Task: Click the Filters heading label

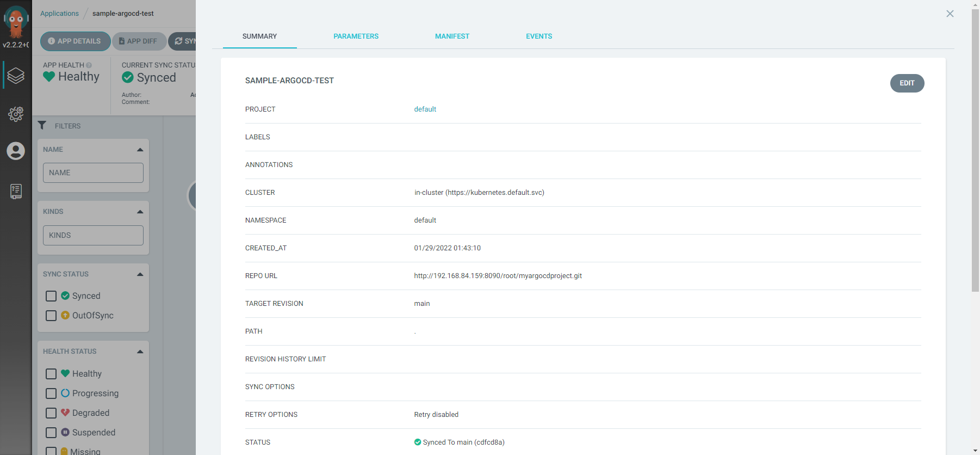Action: pos(67,126)
